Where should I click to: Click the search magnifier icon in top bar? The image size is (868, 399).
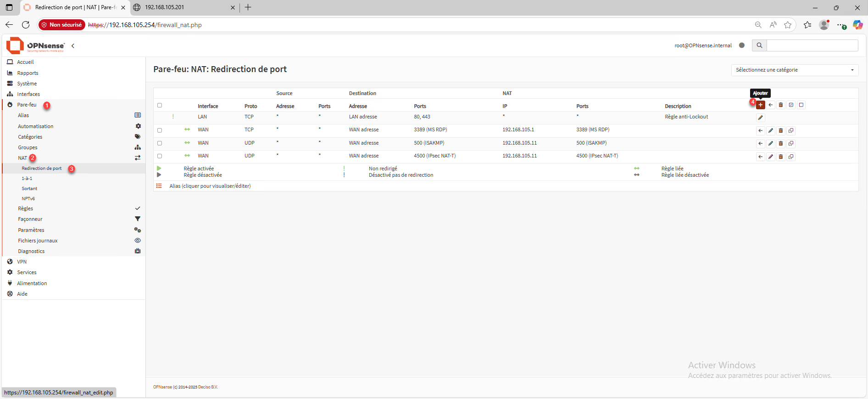tap(759, 45)
